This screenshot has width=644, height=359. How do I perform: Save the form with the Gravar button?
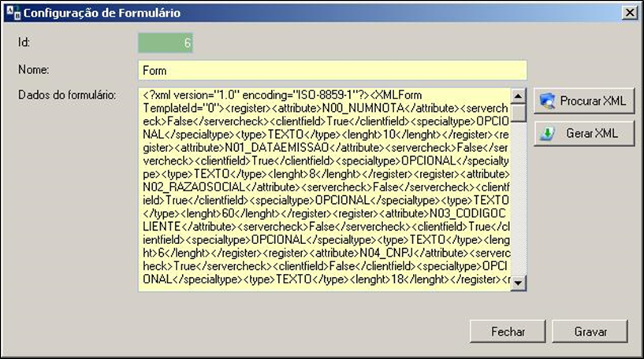pos(590,331)
